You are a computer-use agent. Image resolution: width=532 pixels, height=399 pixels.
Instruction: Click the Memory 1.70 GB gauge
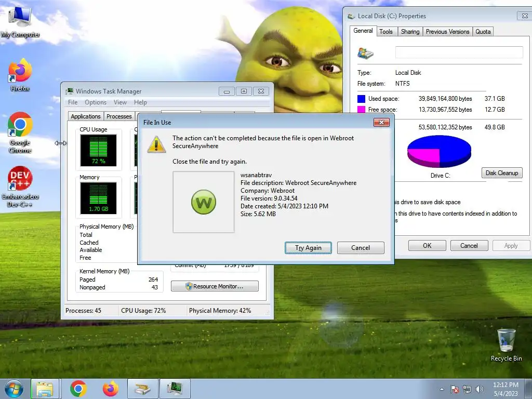coord(98,198)
